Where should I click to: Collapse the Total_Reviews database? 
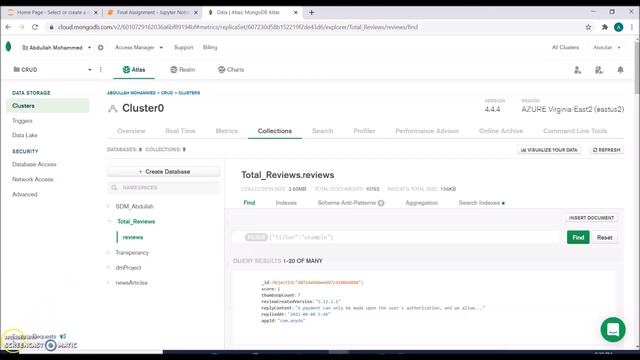point(109,221)
